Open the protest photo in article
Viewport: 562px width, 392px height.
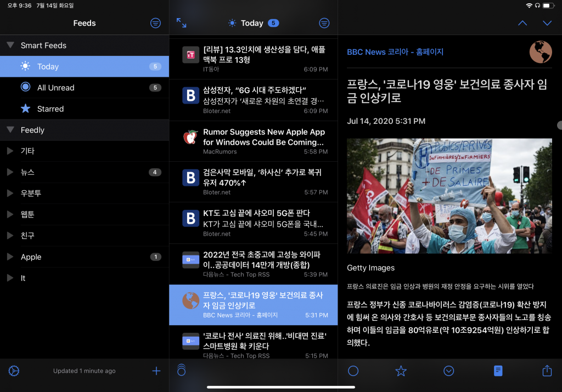tap(449, 196)
